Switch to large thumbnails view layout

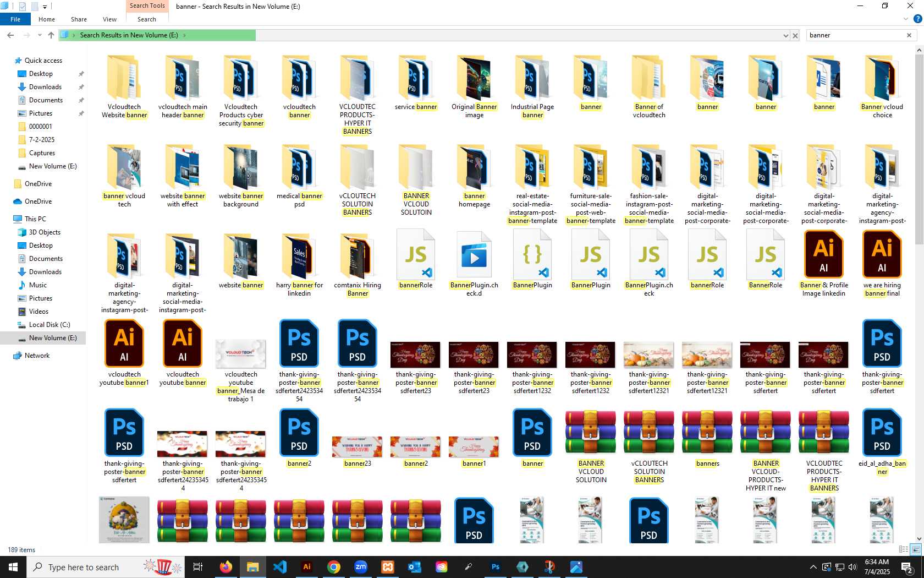916,549
